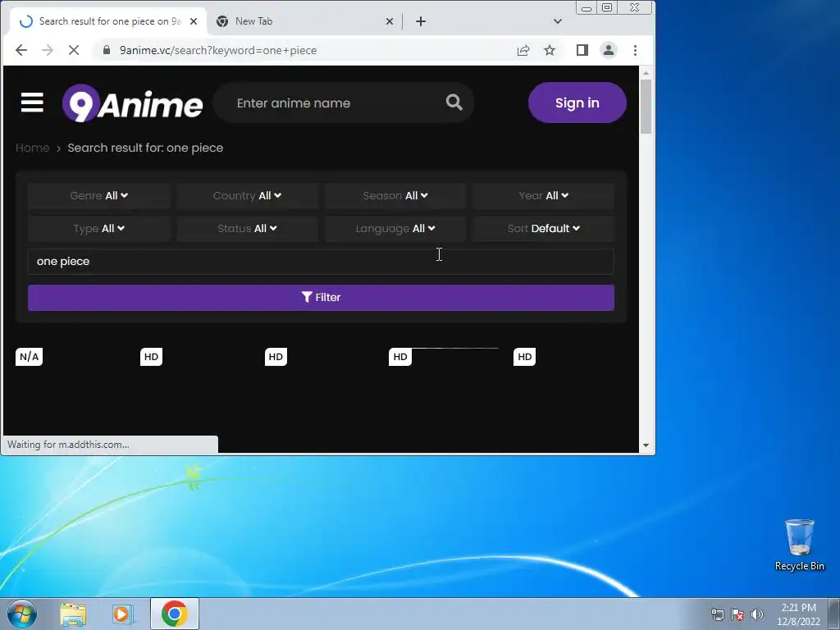Screen dimensions: 840x630
Task: Open the Recycle Bin desktop icon
Action: click(799, 545)
